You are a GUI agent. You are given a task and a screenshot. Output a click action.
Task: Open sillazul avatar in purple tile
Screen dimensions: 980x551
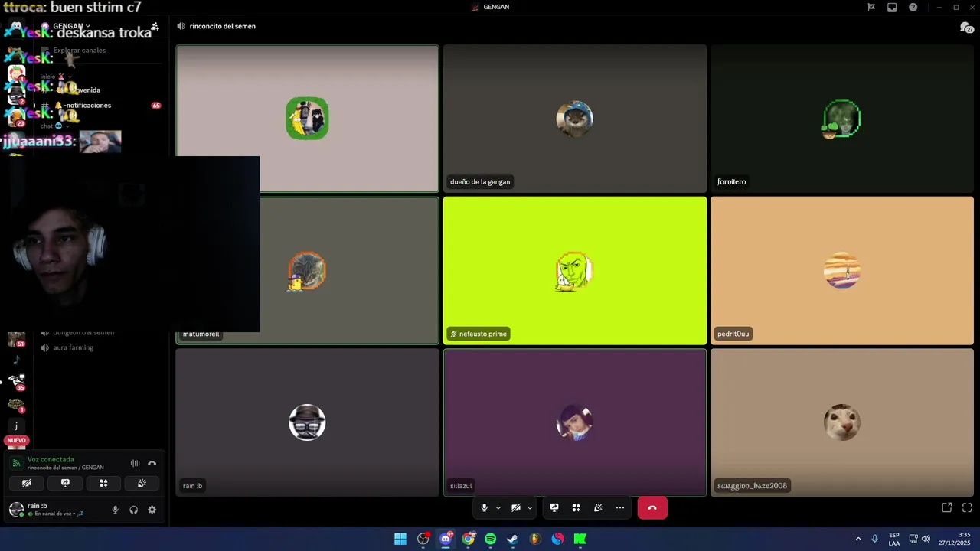click(x=574, y=422)
